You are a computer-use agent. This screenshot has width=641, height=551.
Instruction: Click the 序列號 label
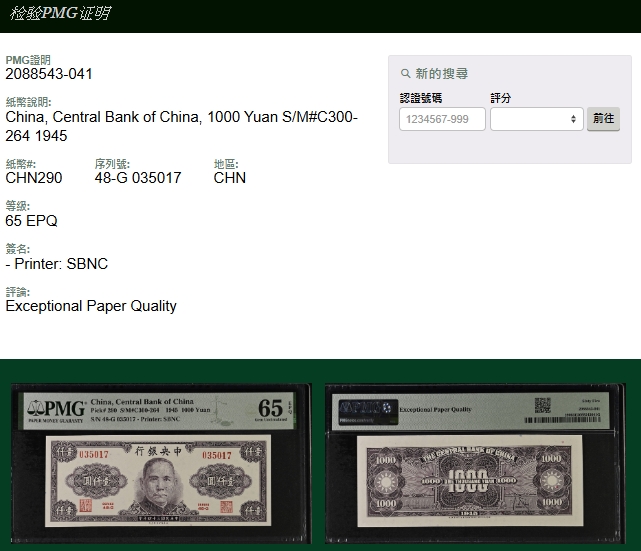[112, 164]
